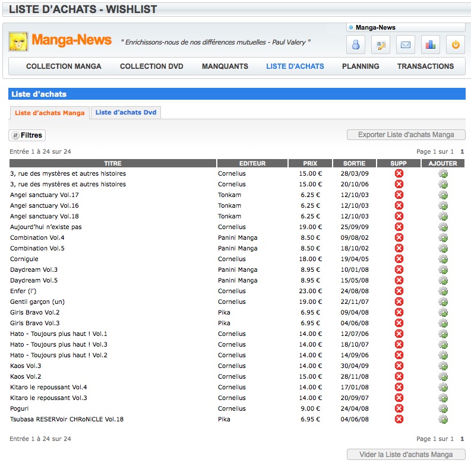Click Vider la Liste d'achats Manga
The width and height of the screenshot is (471, 476).
click(406, 455)
